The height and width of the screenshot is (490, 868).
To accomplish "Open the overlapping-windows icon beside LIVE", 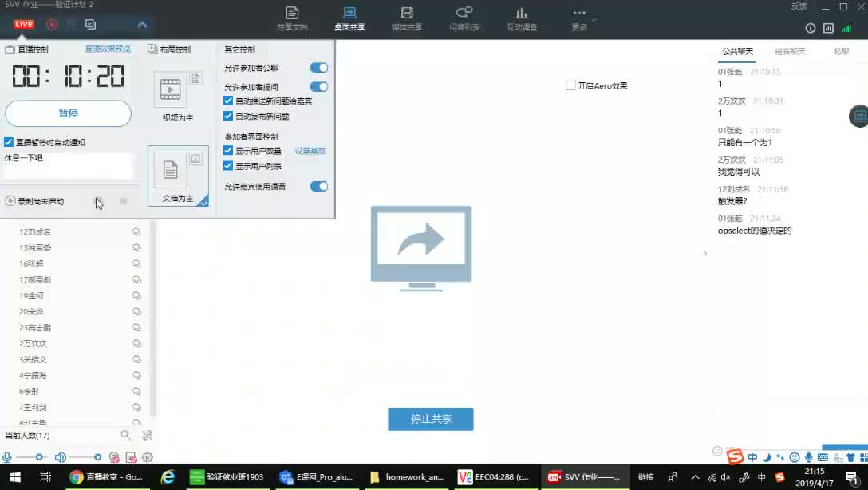I will point(90,25).
